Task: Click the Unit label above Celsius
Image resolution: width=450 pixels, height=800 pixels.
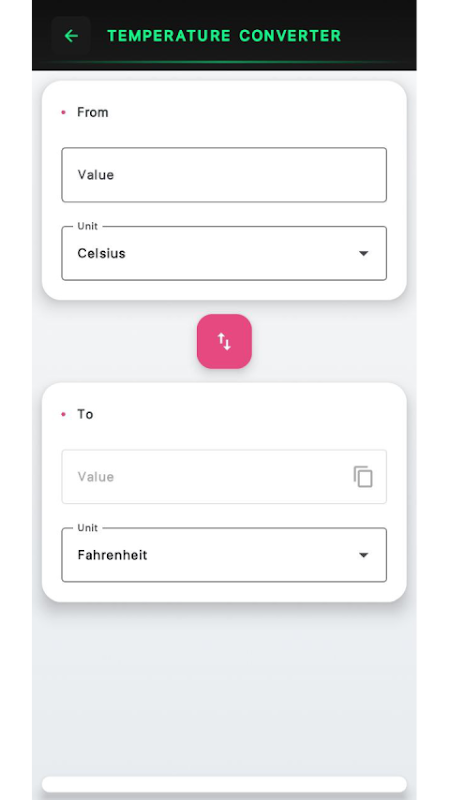Action: coord(87,226)
